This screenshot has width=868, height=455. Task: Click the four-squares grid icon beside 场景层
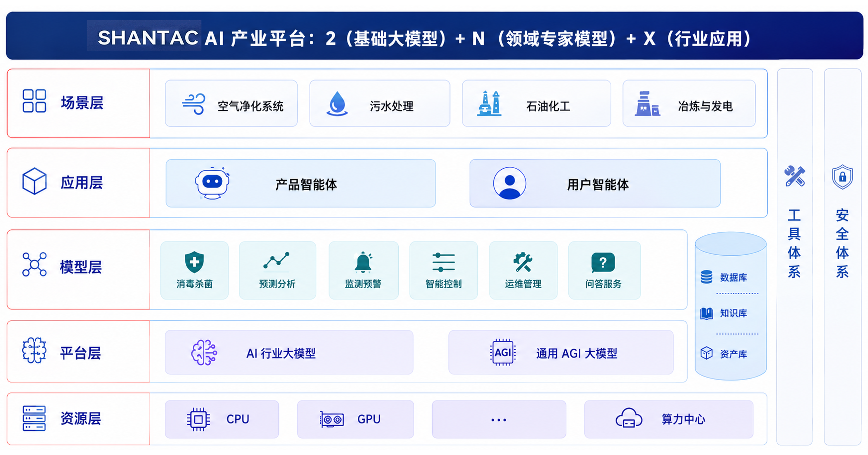click(34, 101)
